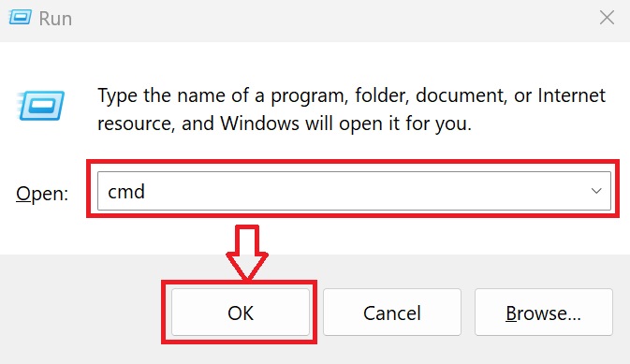
Task: Open the Browse... file picker
Action: [543, 313]
